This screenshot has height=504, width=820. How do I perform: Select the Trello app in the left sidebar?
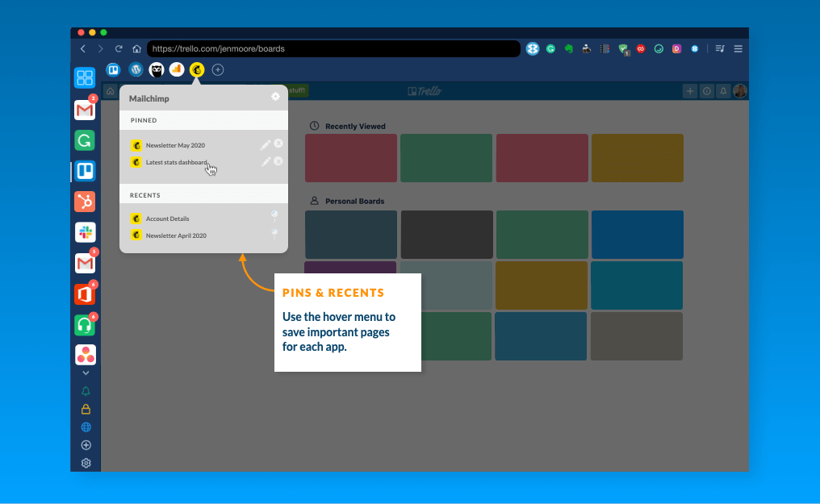tap(85, 170)
